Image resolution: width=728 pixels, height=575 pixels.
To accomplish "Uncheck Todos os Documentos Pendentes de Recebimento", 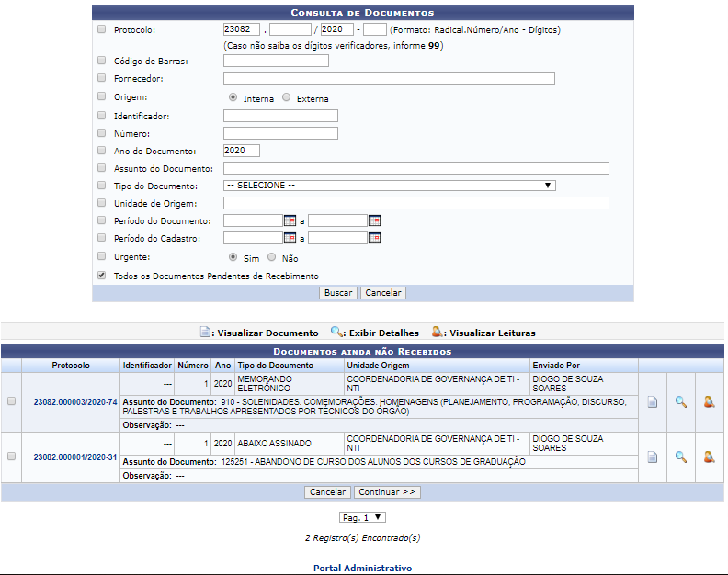I will (102, 276).
